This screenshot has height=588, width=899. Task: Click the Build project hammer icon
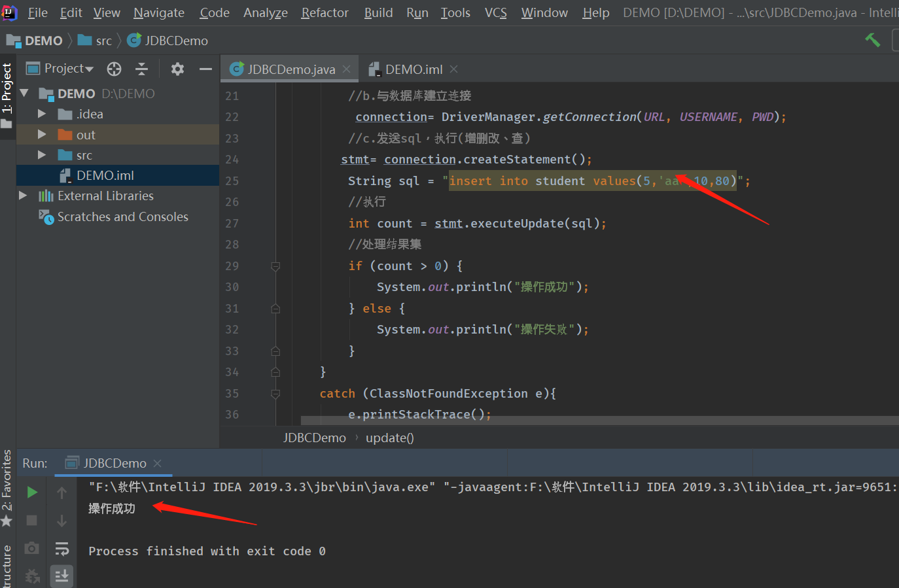point(872,40)
